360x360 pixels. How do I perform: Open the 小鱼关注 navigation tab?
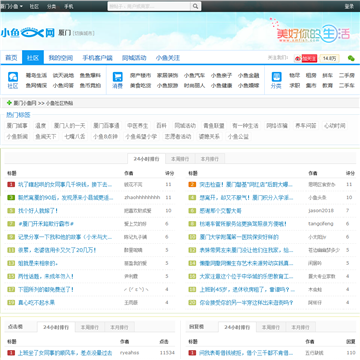click(168, 58)
